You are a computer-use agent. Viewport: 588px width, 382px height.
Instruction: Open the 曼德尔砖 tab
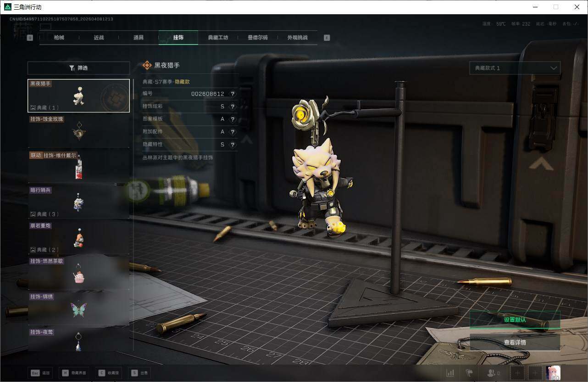[258, 38]
